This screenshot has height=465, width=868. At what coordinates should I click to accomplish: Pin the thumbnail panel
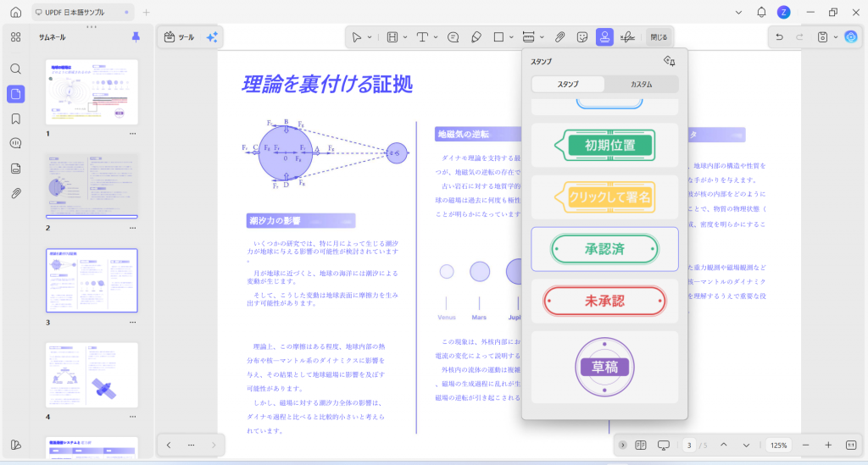136,37
